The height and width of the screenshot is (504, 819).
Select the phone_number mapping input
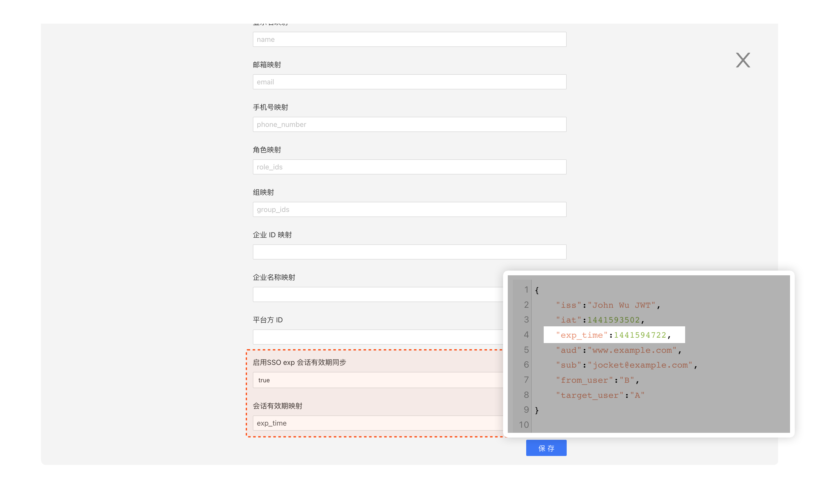[409, 124]
